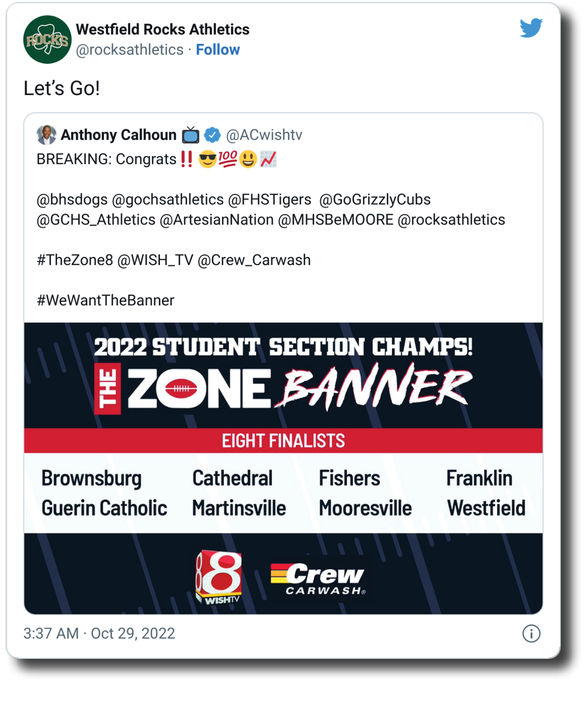Viewport: 588px width, 725px height.
Task: Click the @Crew_Carwash mention
Action: pos(254,260)
